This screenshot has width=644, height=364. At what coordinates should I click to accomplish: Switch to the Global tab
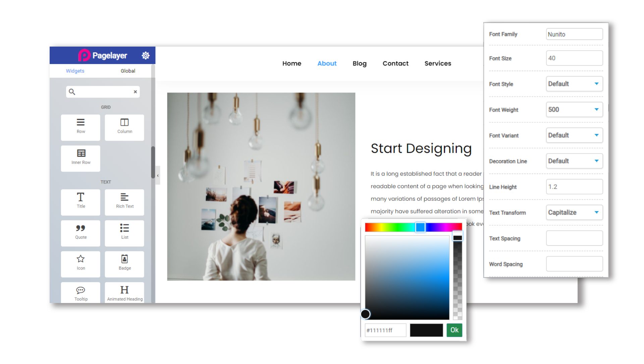pos(128,71)
